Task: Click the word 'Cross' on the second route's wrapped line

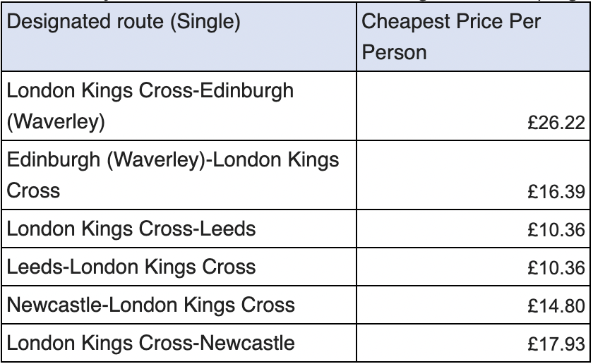Action: click(x=33, y=190)
